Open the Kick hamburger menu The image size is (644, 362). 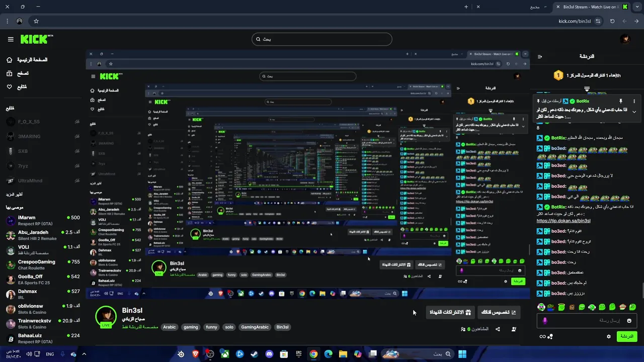[11, 39]
